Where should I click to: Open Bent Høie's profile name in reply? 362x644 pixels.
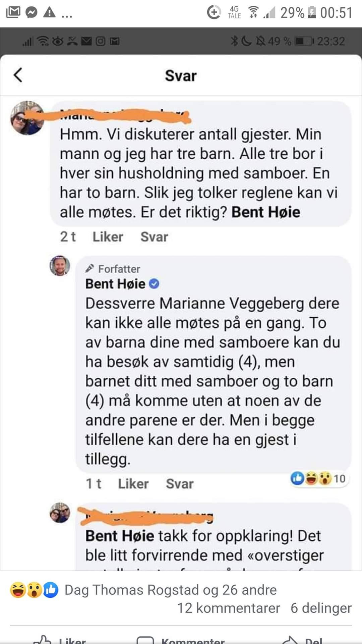tap(115, 284)
